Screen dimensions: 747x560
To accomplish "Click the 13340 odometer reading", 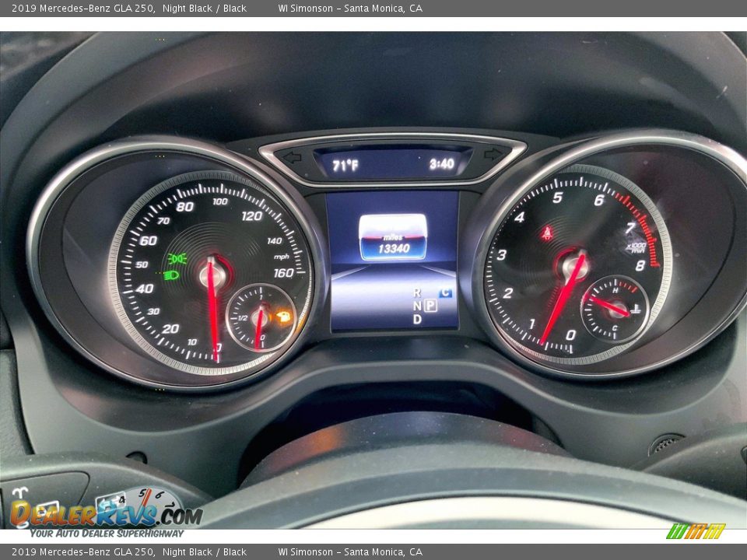I will 394,249.
